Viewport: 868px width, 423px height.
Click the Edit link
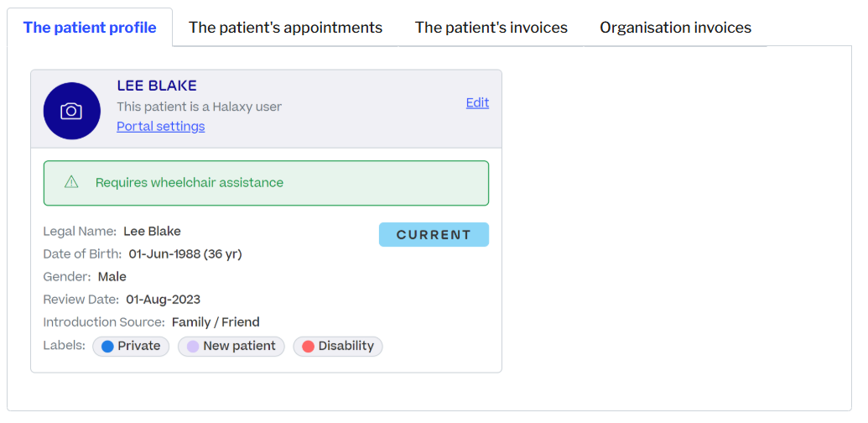pyautogui.click(x=477, y=102)
